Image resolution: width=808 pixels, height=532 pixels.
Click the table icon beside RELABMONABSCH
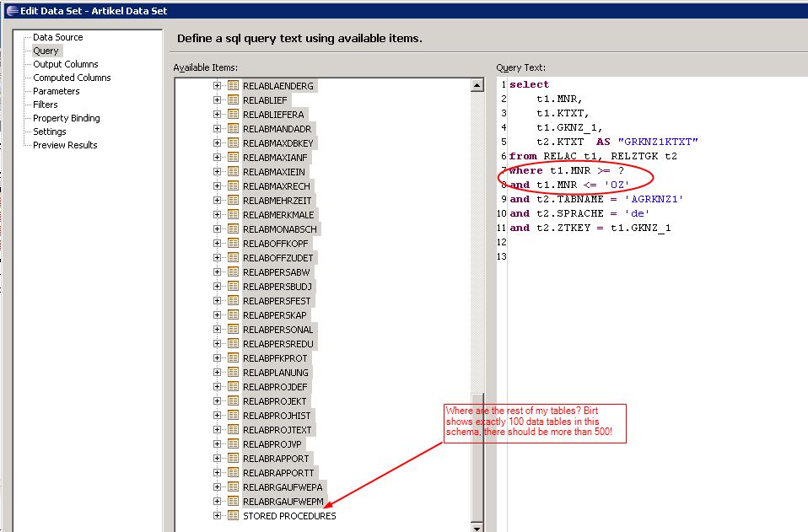[233, 228]
